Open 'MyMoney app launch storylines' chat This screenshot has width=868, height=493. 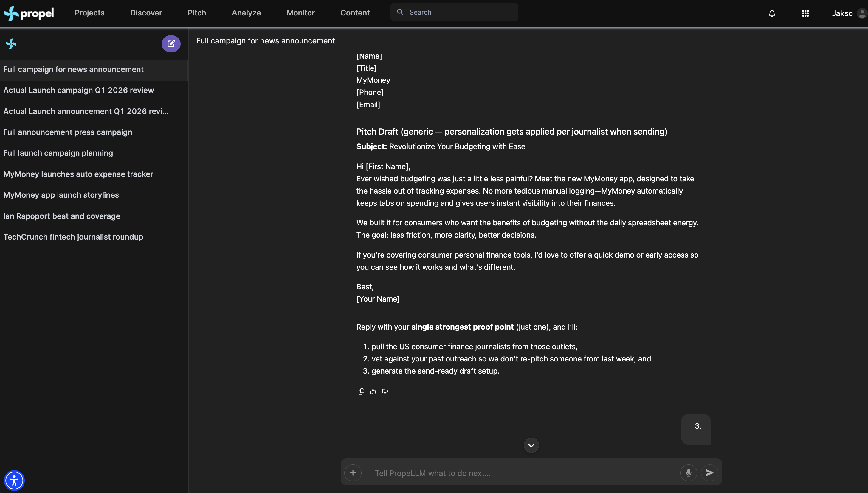(x=61, y=195)
